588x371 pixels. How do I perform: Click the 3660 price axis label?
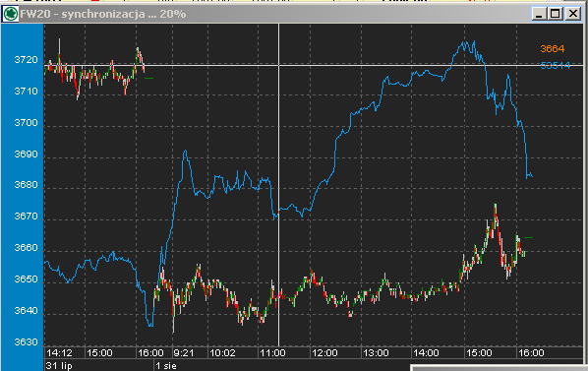coord(26,248)
